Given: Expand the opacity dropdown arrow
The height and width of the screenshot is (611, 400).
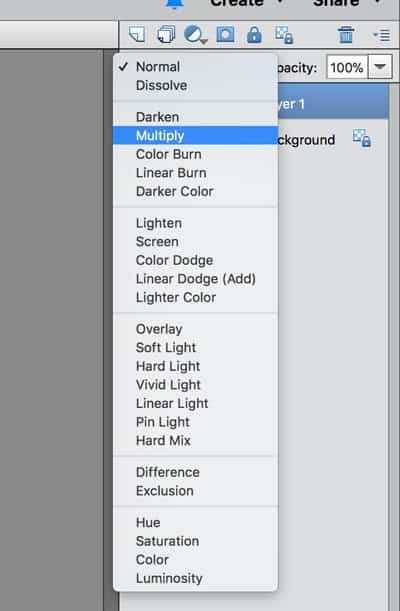Looking at the screenshot, I should click(x=380, y=67).
